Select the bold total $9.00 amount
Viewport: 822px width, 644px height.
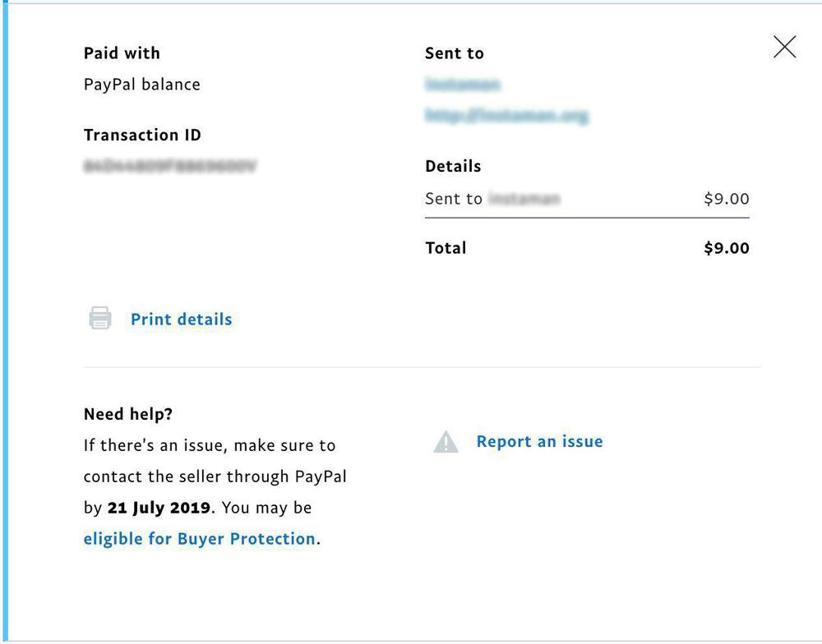[727, 248]
